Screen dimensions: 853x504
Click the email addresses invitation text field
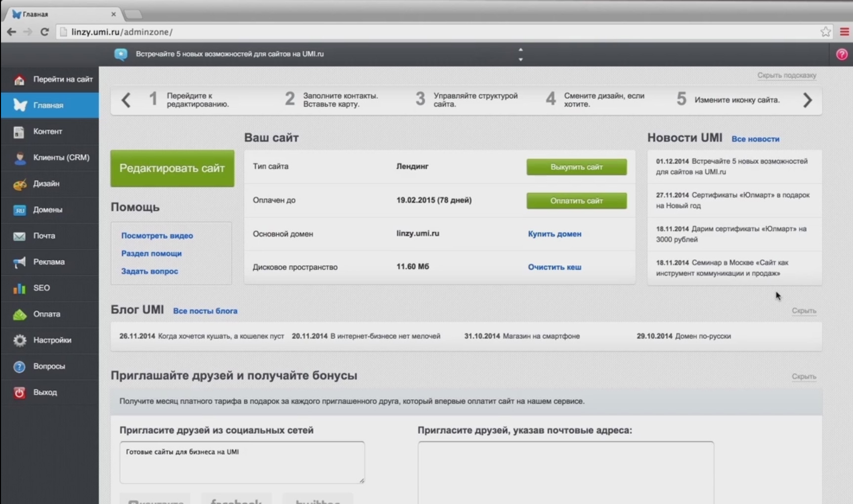[565, 472]
